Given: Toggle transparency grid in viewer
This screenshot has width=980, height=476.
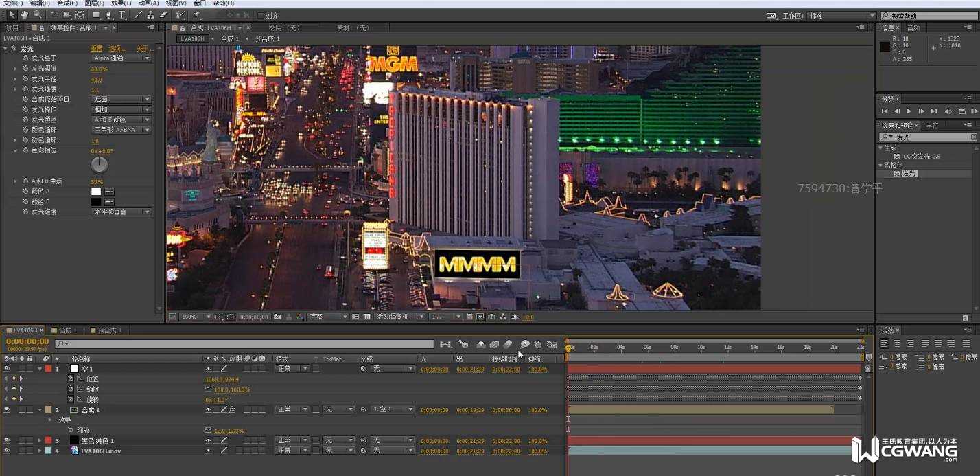Looking at the screenshot, I should pos(366,317).
